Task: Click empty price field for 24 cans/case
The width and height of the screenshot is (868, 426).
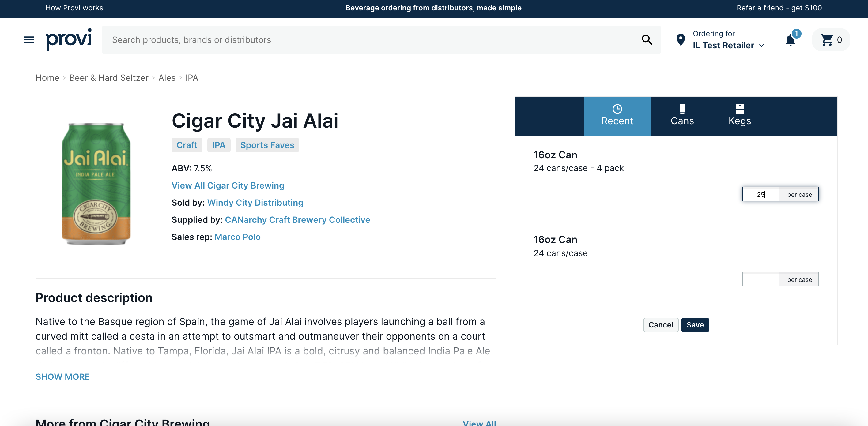Action: coord(760,279)
